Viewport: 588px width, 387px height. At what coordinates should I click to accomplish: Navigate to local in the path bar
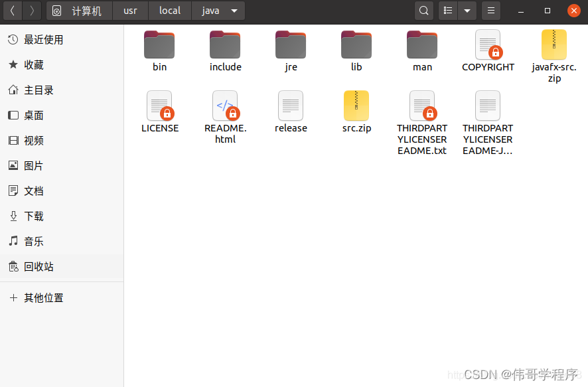pos(170,11)
